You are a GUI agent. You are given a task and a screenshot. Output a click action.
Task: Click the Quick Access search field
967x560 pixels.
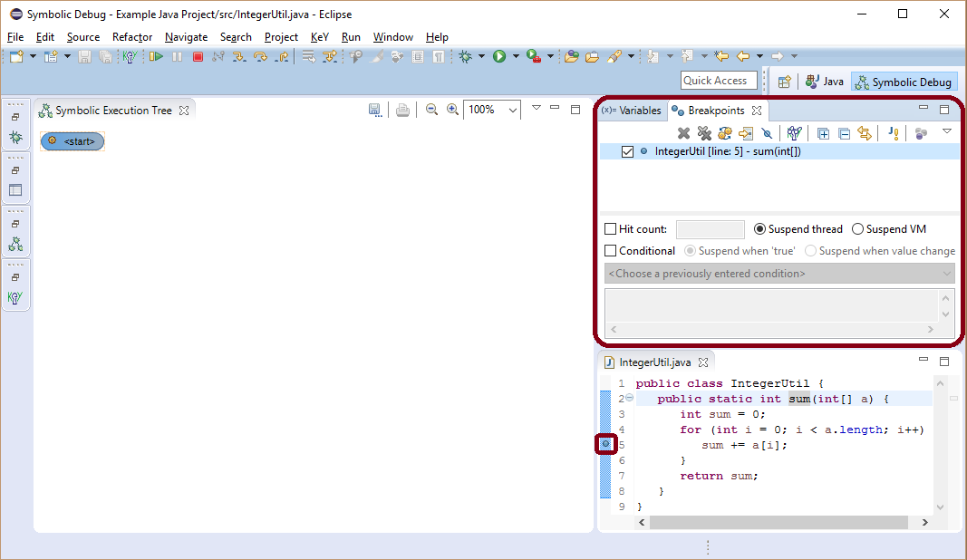click(719, 80)
